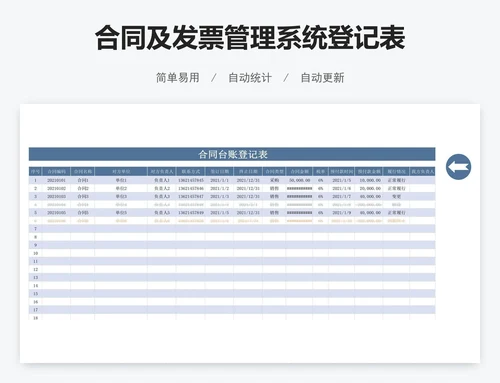
Task: Click the 负责人1 cell
Action: [x=162, y=180]
